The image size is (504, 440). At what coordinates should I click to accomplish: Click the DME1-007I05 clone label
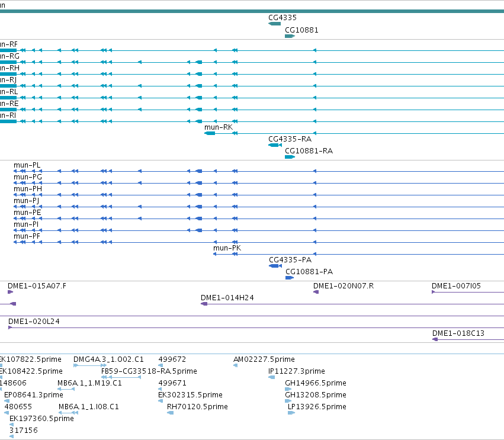click(x=456, y=286)
